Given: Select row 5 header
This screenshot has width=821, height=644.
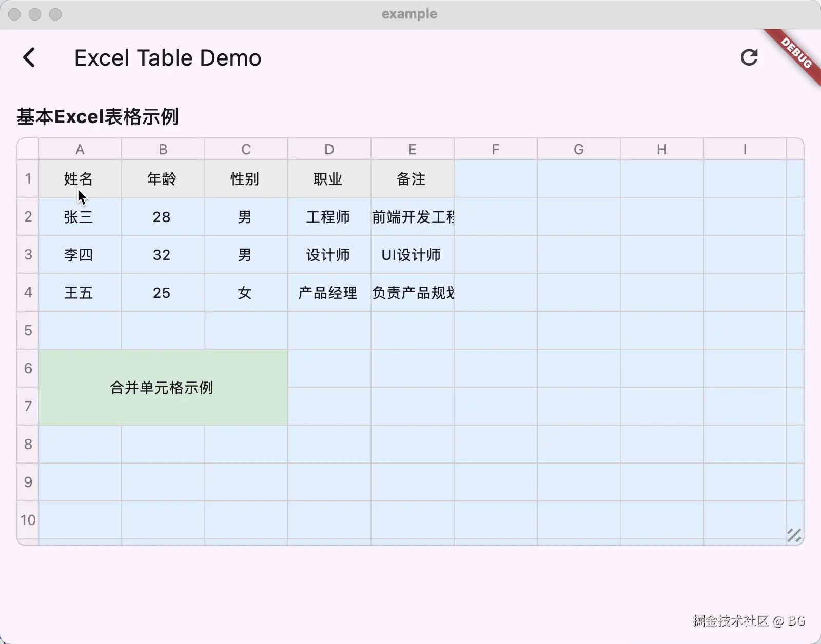Looking at the screenshot, I should (x=28, y=330).
